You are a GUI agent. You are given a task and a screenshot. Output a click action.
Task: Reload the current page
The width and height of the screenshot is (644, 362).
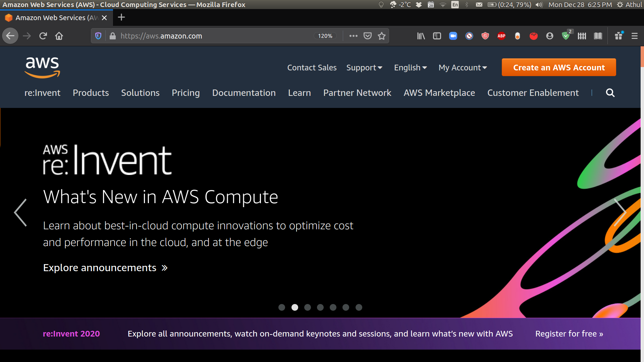43,36
